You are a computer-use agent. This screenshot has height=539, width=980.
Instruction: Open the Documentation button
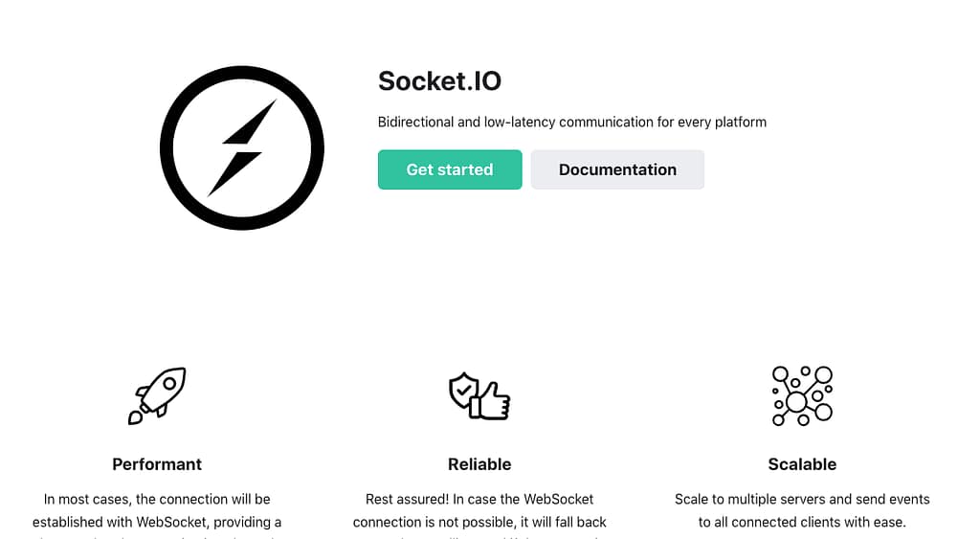(617, 169)
